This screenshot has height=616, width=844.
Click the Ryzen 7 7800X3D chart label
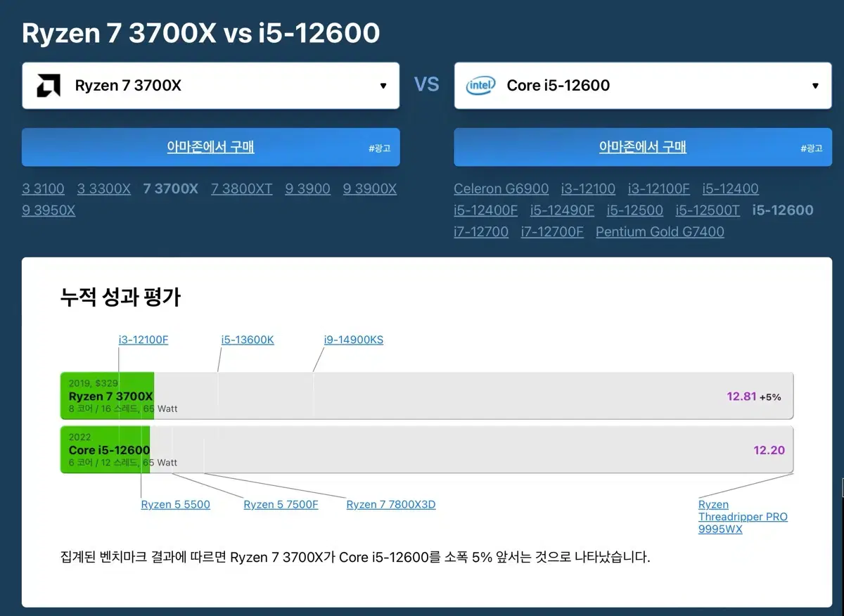[391, 504]
